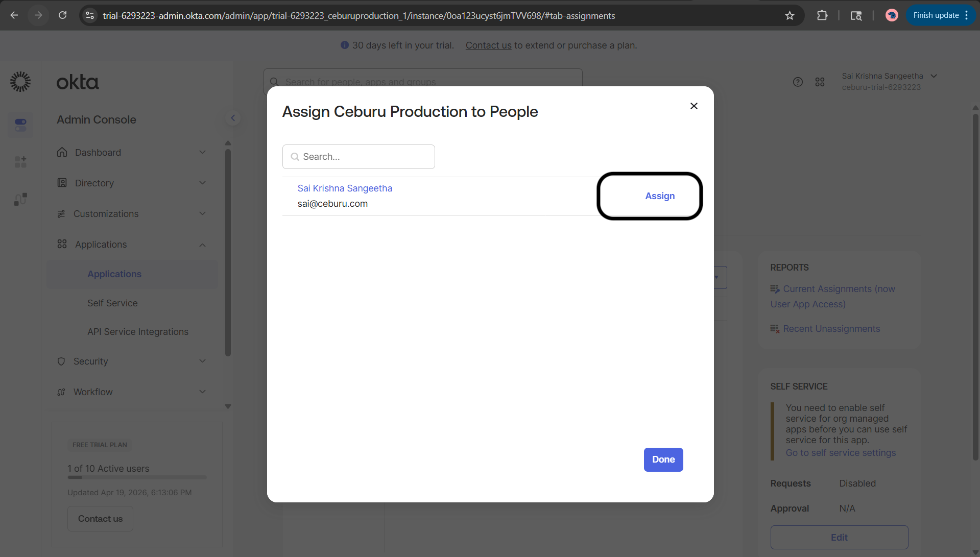Open Recent Unassignments link
Viewport: 980px width, 557px height.
(x=831, y=329)
